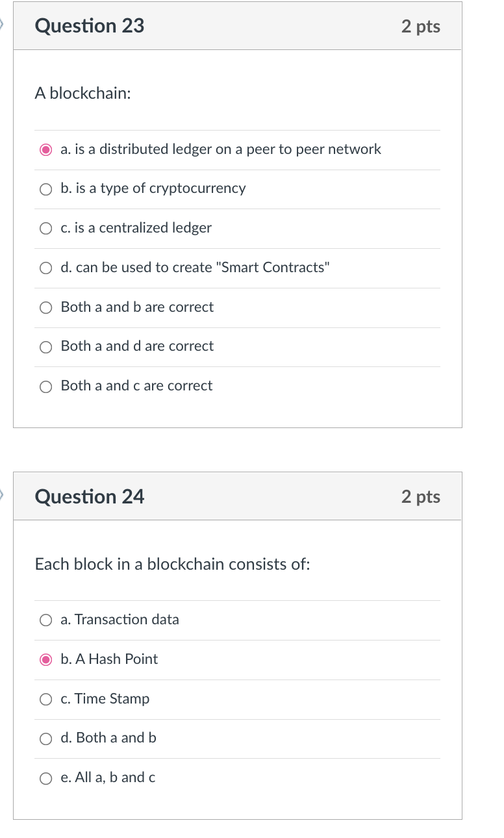Click the "2 pts" label for Question 23
The image size is (504, 838).
pos(422,26)
